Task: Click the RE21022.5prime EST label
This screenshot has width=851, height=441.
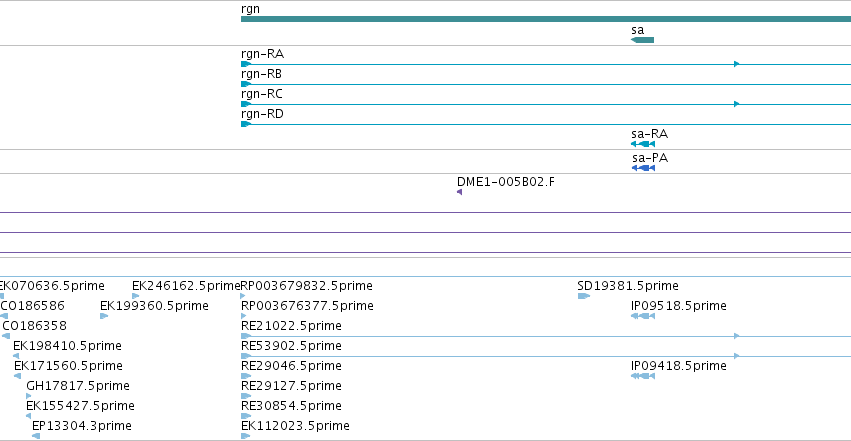Action: pyautogui.click(x=291, y=326)
